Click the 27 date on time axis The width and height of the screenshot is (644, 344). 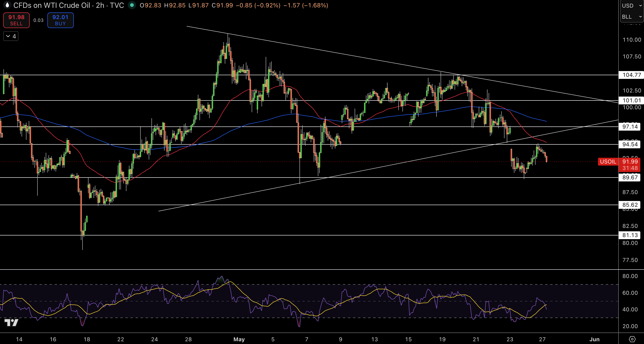coord(542,339)
